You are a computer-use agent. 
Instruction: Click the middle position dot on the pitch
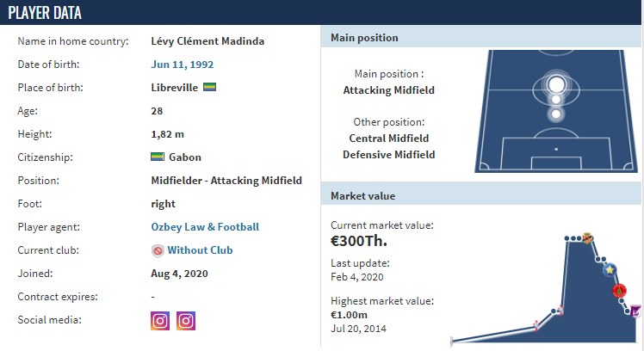tap(555, 99)
